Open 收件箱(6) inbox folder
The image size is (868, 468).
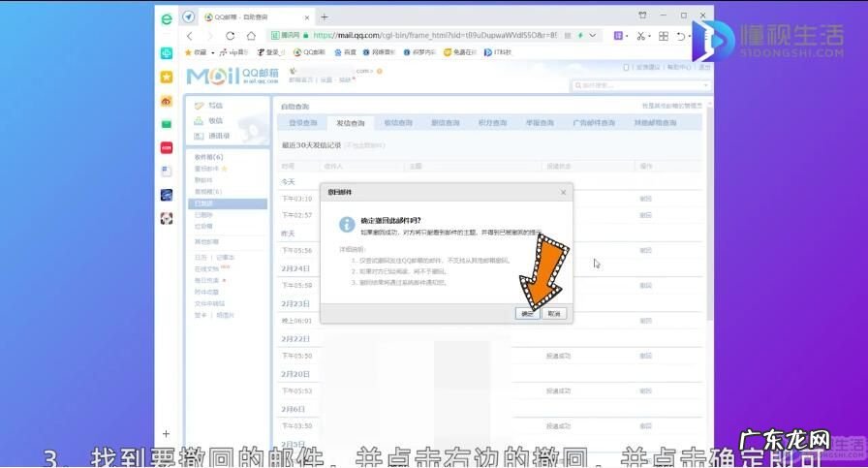(x=208, y=157)
